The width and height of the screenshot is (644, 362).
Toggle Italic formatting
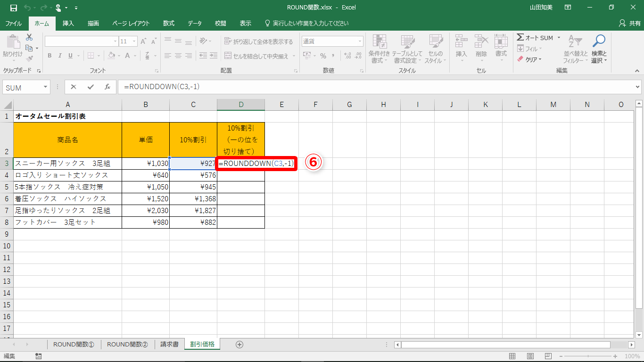pyautogui.click(x=60, y=56)
